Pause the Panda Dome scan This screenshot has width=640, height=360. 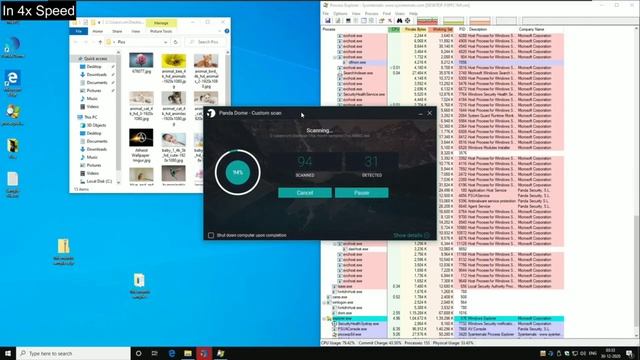(361, 193)
